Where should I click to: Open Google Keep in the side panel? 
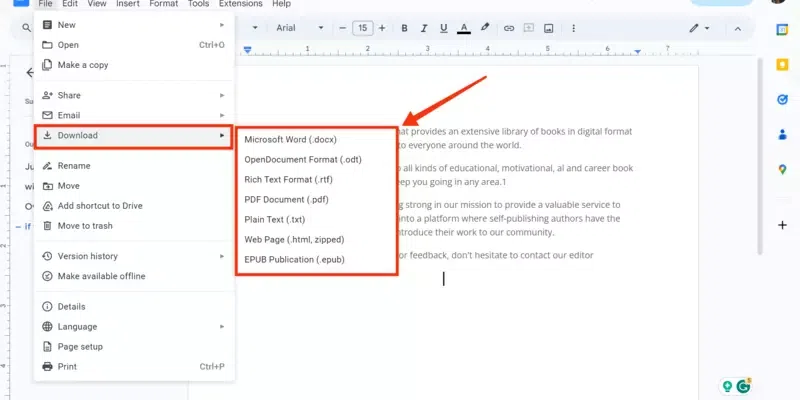click(782, 64)
